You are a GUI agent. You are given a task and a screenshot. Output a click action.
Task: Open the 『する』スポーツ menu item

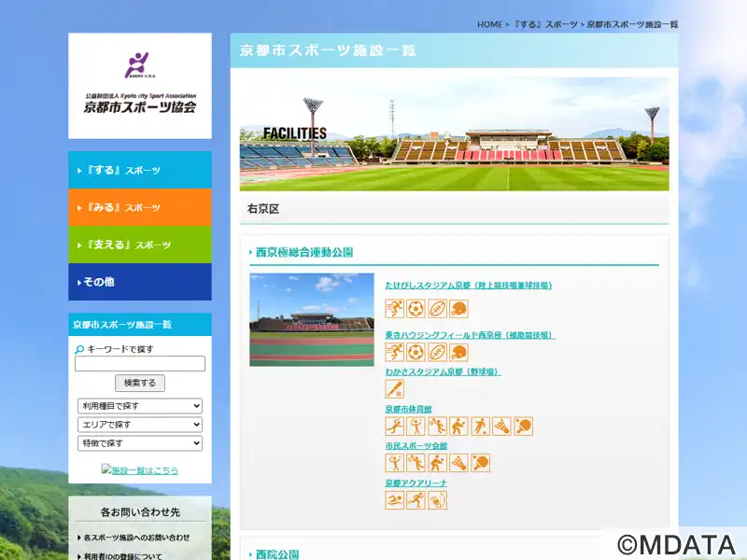[x=140, y=171]
